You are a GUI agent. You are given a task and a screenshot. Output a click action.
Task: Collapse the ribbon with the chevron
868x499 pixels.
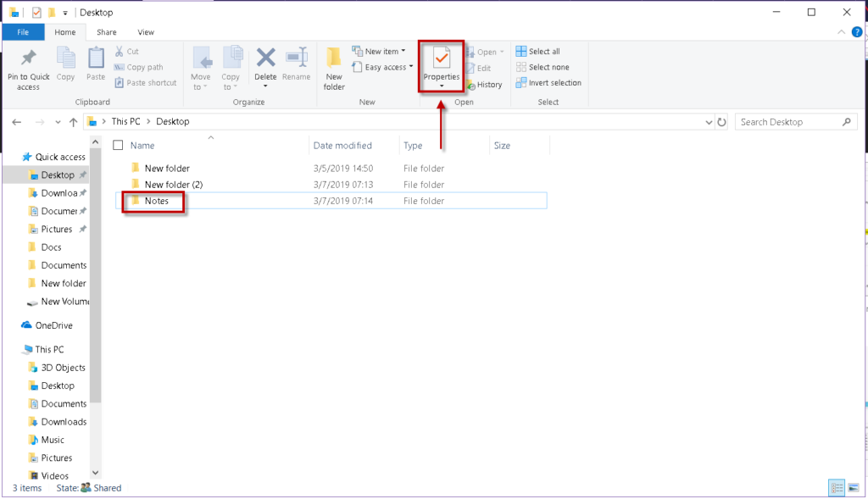click(842, 32)
